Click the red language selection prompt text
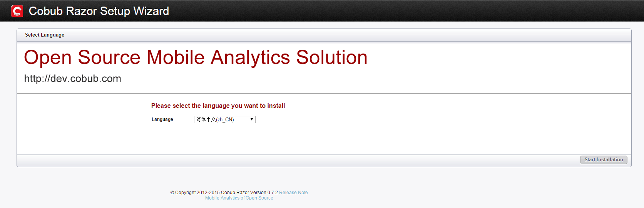 point(218,106)
